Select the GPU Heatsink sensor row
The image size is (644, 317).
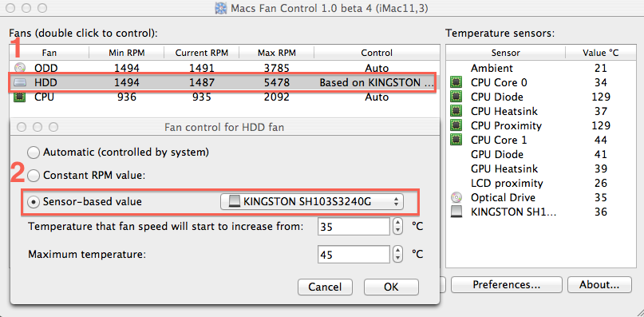click(x=540, y=168)
